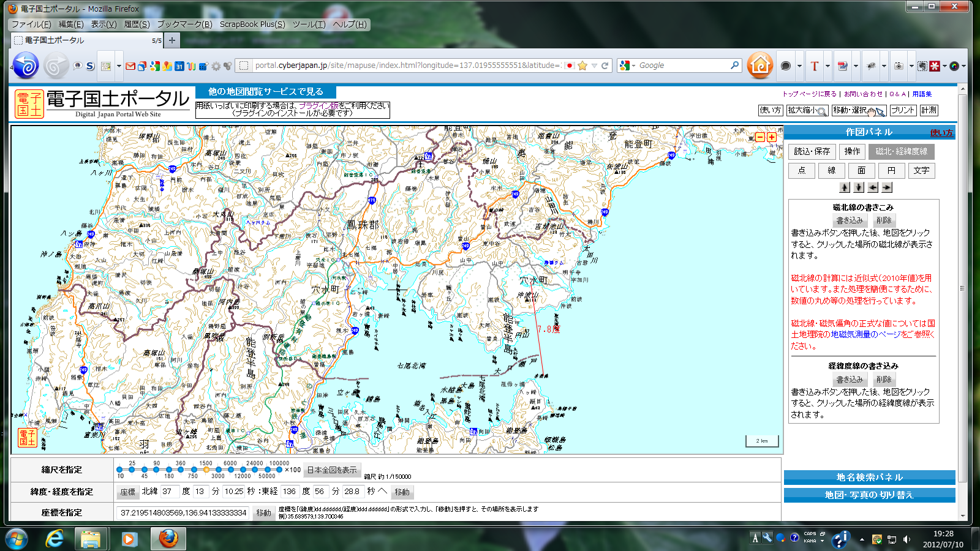Click the Firefox home icon

[x=759, y=66]
